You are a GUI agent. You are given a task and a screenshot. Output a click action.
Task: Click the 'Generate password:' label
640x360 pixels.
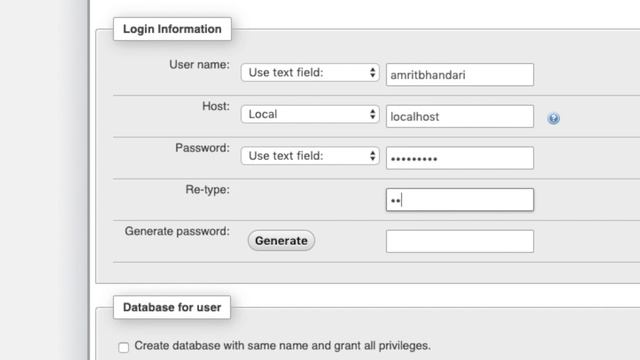click(x=177, y=231)
